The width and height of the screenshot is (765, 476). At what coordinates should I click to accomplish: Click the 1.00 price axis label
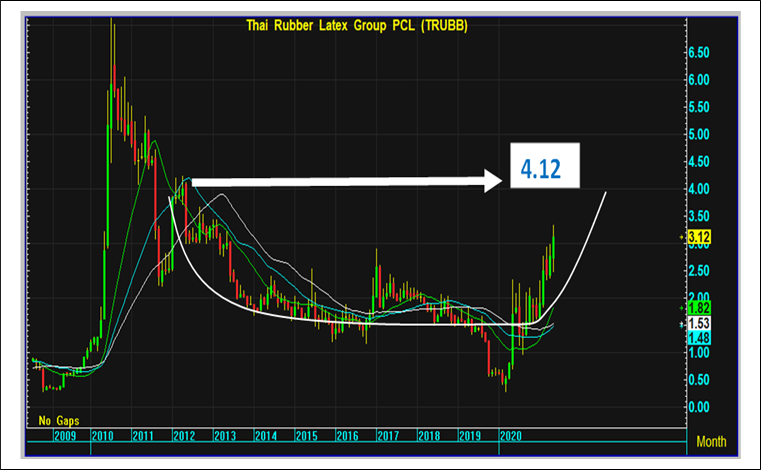tap(699, 353)
